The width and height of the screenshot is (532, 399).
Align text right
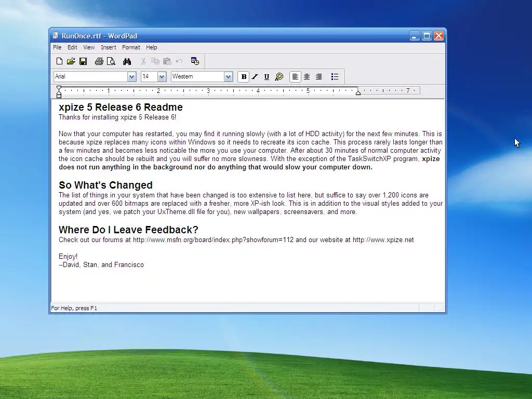pos(318,77)
